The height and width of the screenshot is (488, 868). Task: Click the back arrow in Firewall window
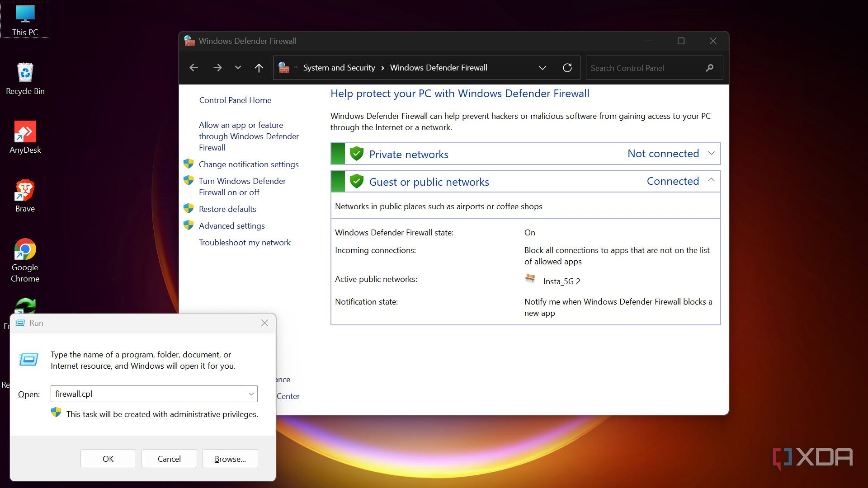pos(193,68)
